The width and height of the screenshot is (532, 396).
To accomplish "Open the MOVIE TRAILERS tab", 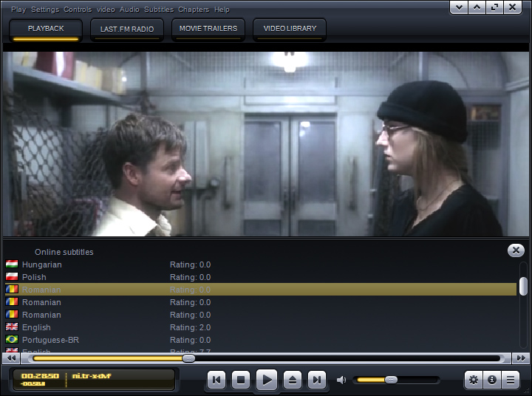I will [208, 30].
